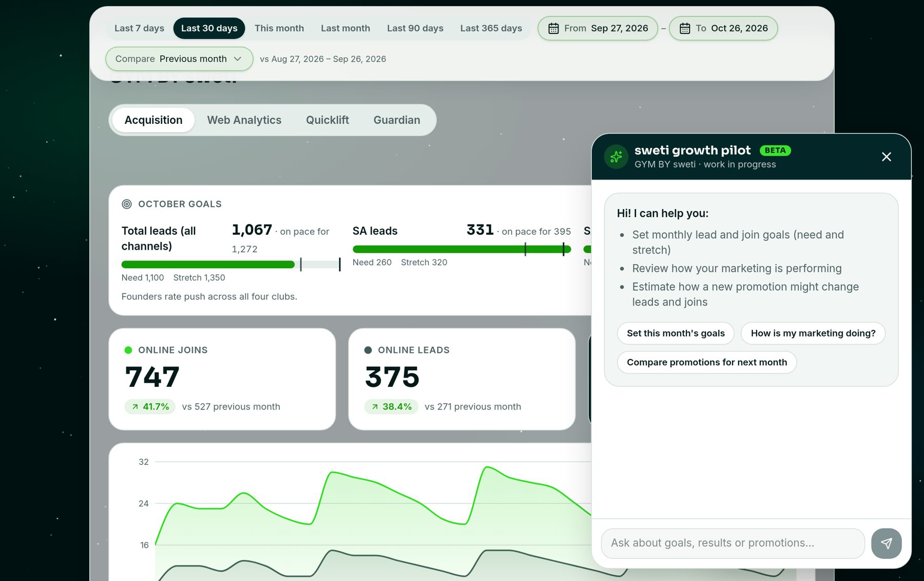Switch to the Guardian tab

click(x=397, y=120)
